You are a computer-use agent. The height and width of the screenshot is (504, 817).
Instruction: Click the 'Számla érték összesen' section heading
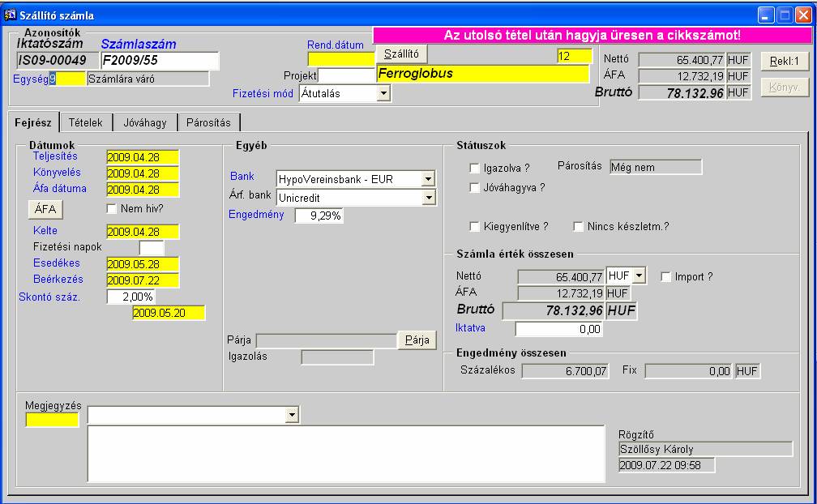tap(515, 254)
